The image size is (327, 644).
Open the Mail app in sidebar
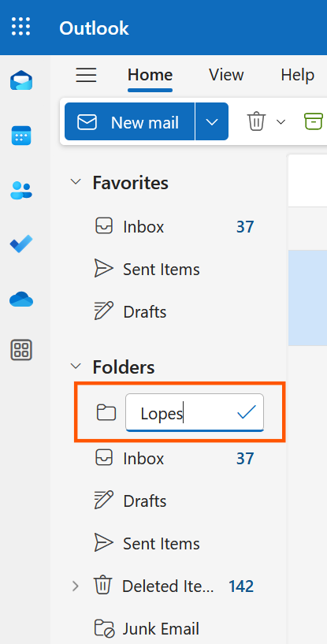coord(21,80)
